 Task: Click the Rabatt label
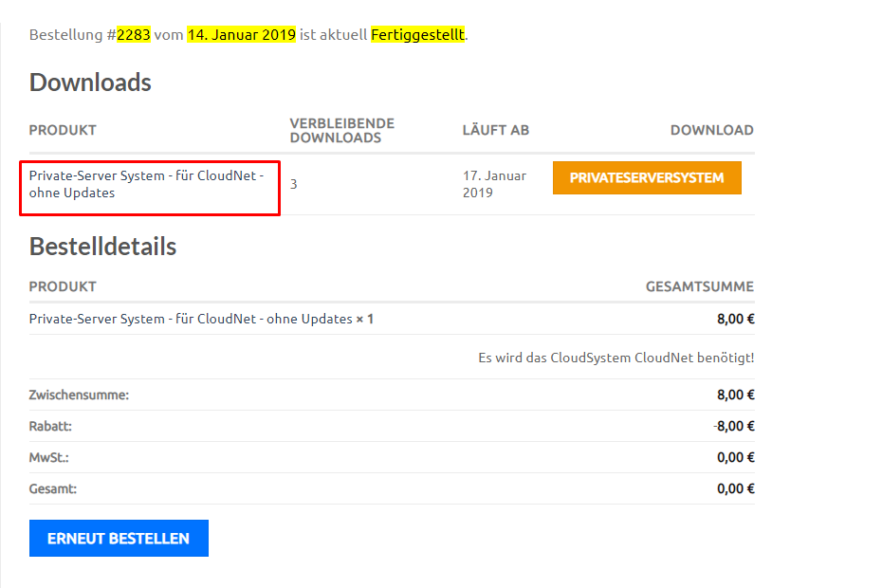50,427
